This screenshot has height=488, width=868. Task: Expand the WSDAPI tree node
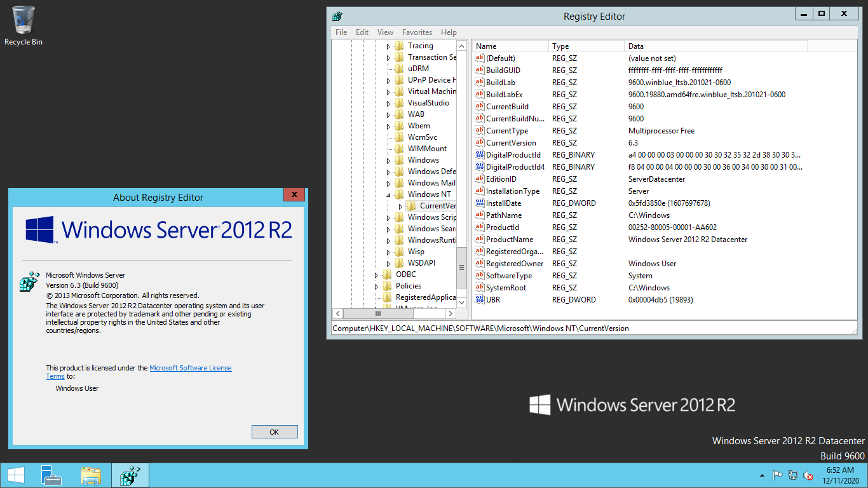[x=388, y=264]
